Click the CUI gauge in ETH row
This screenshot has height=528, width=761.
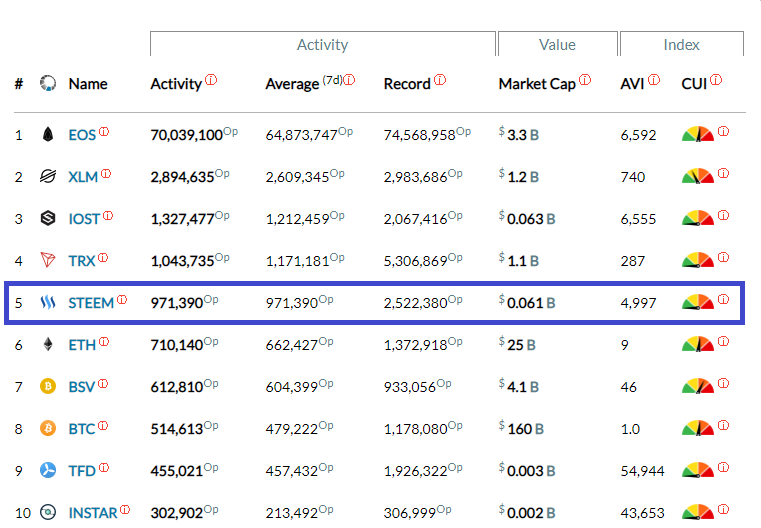tap(698, 344)
